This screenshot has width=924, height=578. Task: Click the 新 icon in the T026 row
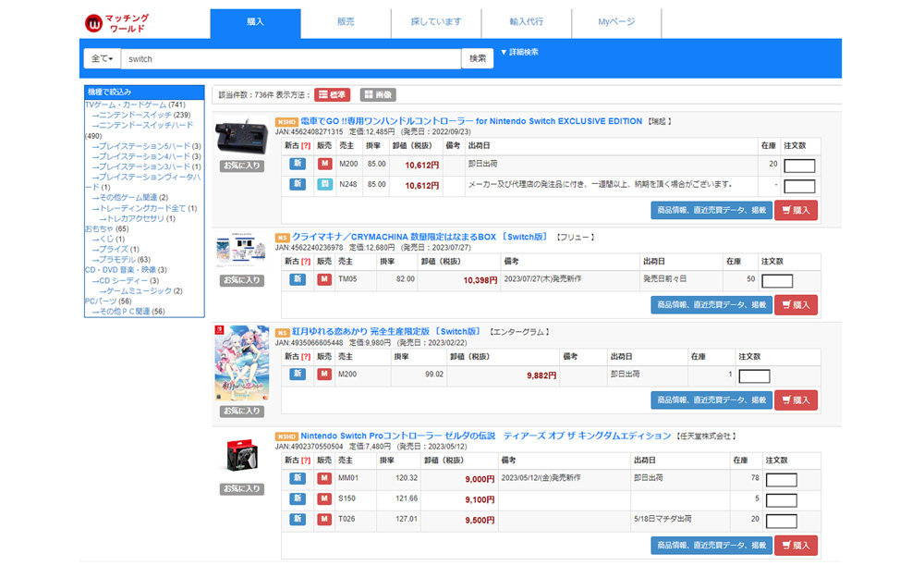298,519
